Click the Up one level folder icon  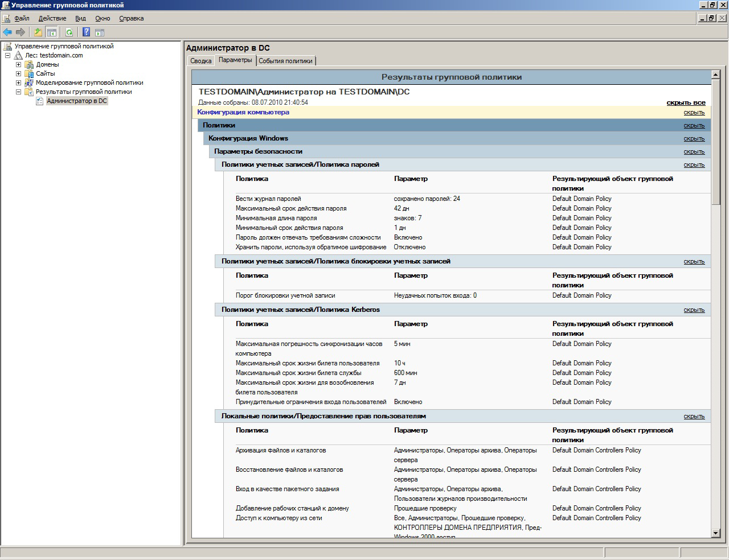click(x=38, y=32)
